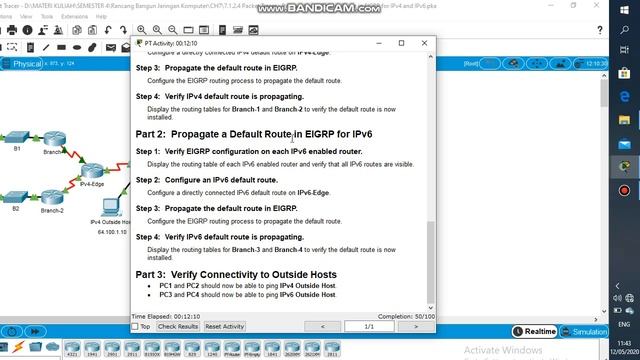Undo the last action
The width and height of the screenshot is (640, 360).
[108, 30]
